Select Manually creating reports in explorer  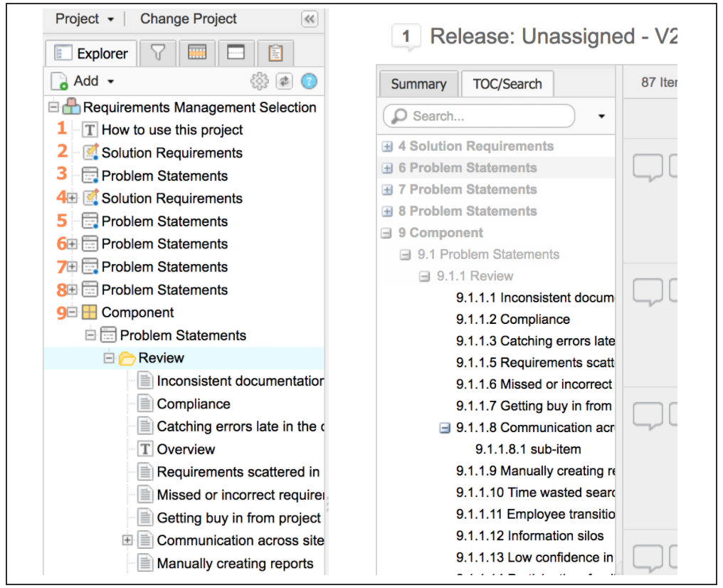[x=235, y=564]
